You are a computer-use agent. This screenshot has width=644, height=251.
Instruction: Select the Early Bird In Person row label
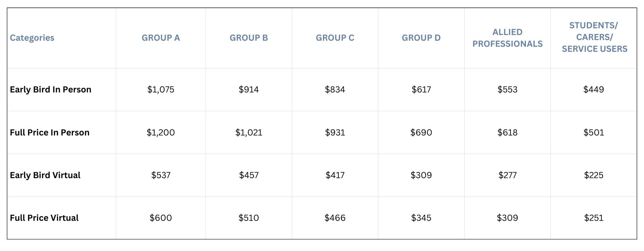pyautogui.click(x=51, y=90)
